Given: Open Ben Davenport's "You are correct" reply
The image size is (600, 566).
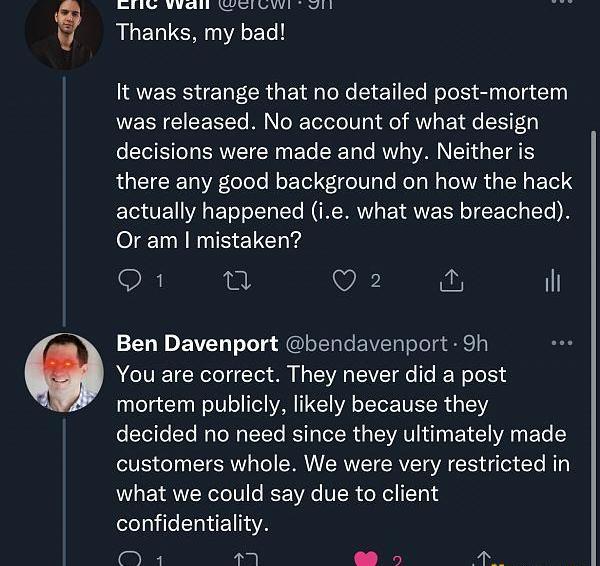Looking at the screenshot, I should click(340, 448).
